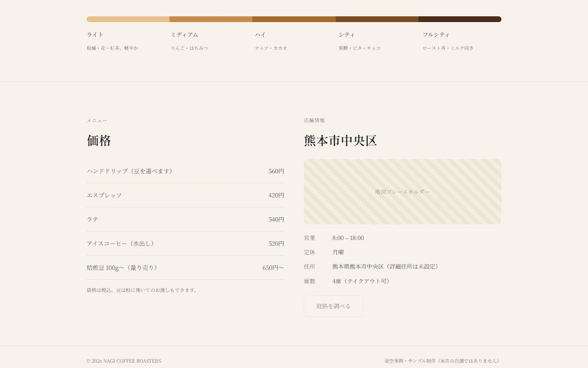Click the 架空事例・サンプル制作 footer note
The height and width of the screenshot is (368, 588).
click(443, 361)
